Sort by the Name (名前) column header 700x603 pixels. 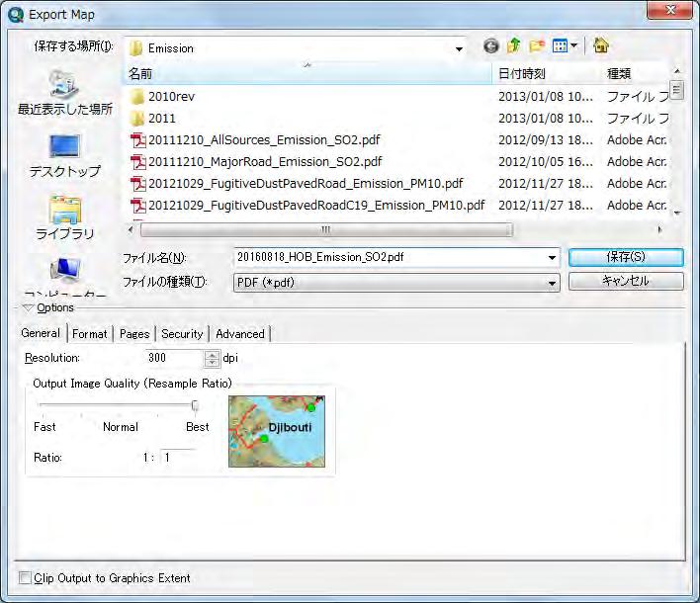(306, 74)
